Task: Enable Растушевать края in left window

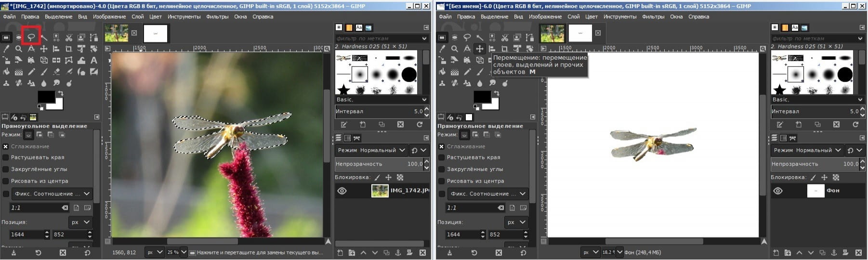Action: tap(6, 157)
